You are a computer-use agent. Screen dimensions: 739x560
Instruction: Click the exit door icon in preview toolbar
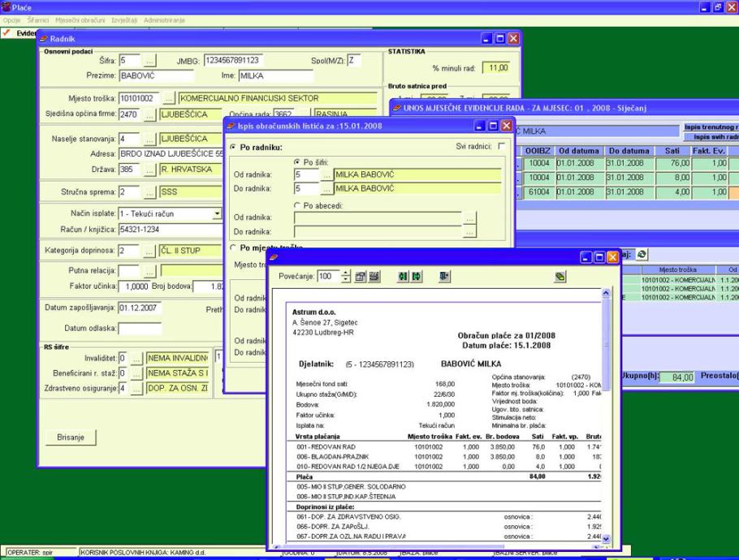[x=444, y=277]
